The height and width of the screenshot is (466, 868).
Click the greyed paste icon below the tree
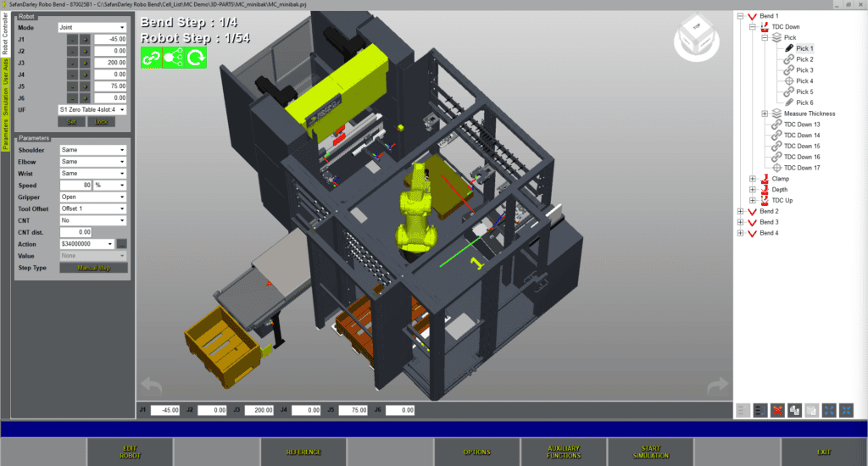pos(811,410)
